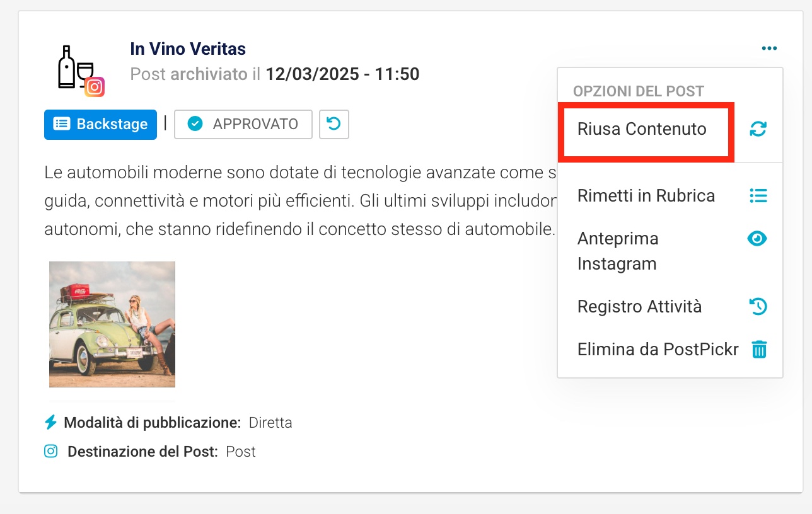The height and width of the screenshot is (514, 812).
Task: Click the history clock icon for Registro Attività
Action: pos(758,307)
